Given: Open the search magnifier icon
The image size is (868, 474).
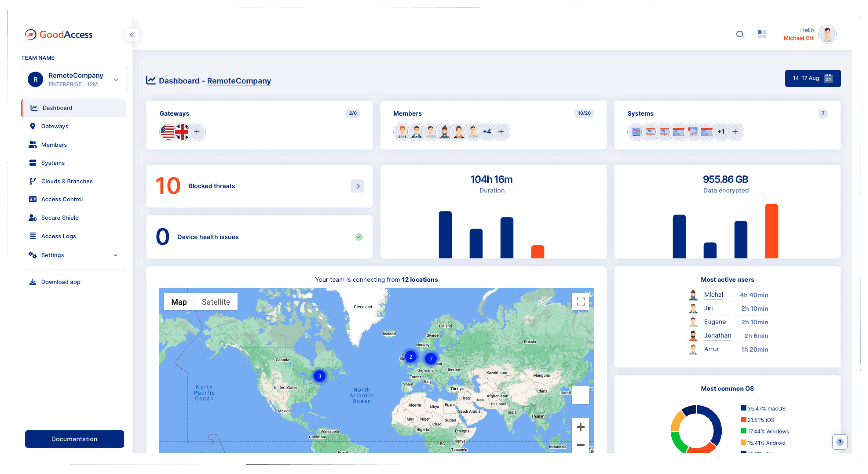Looking at the screenshot, I should coord(740,34).
